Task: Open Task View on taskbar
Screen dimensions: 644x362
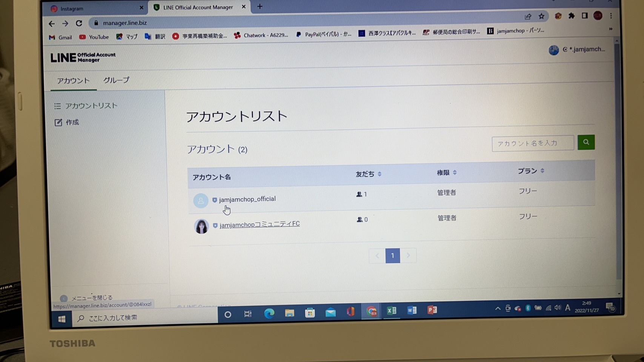Action: click(x=248, y=314)
